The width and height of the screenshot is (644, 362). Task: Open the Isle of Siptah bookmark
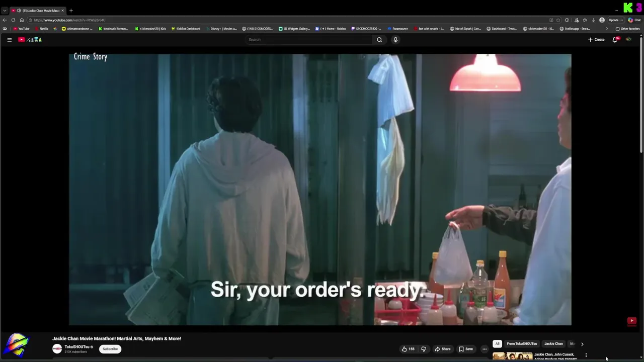tap(465, 29)
